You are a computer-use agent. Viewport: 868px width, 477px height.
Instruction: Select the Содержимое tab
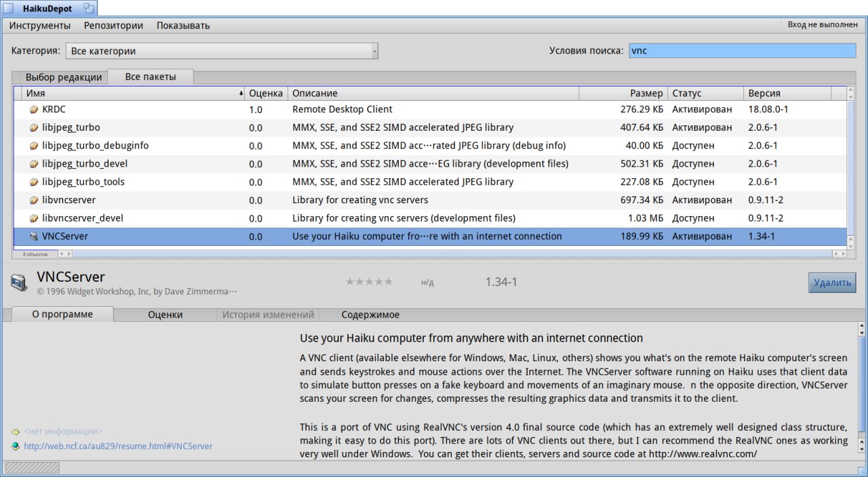click(370, 314)
